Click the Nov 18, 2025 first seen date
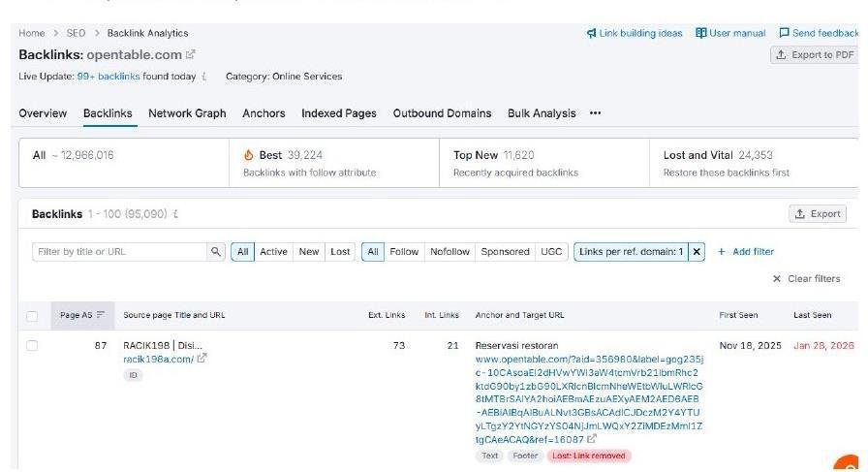The image size is (868, 472). [x=750, y=346]
